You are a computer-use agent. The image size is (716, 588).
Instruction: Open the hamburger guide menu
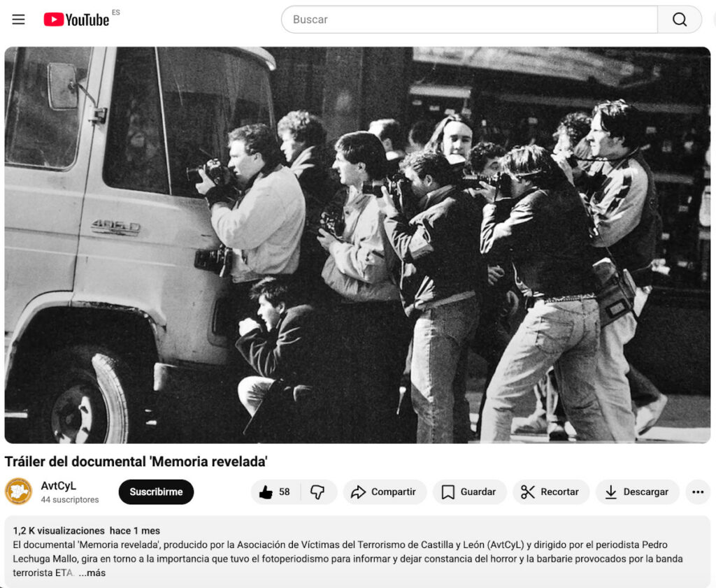tap(18, 19)
